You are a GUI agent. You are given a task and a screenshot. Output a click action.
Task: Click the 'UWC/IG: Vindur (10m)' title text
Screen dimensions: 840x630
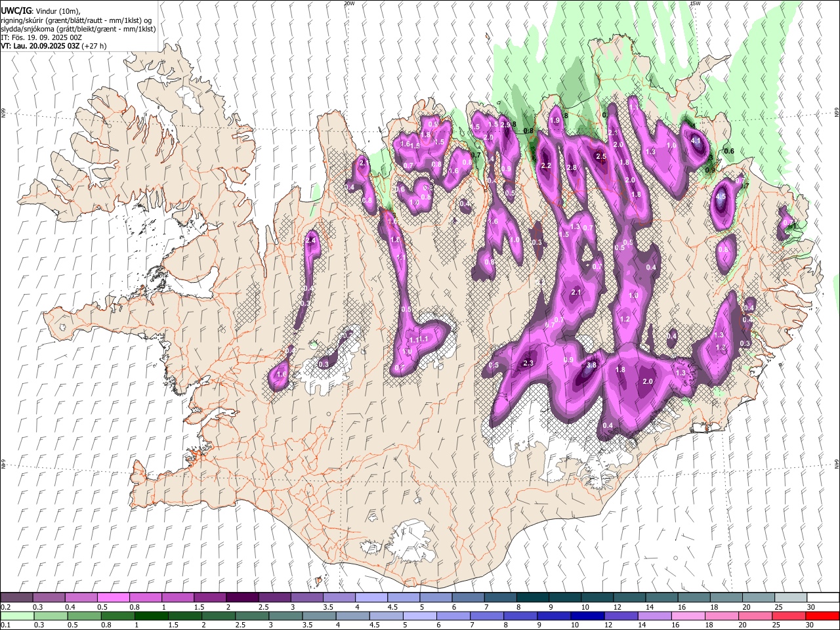coord(41,11)
